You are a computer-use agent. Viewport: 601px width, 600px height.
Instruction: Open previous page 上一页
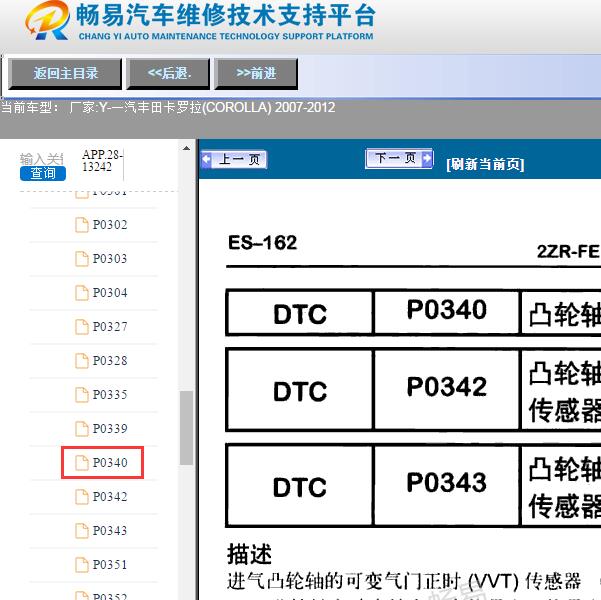(x=234, y=159)
